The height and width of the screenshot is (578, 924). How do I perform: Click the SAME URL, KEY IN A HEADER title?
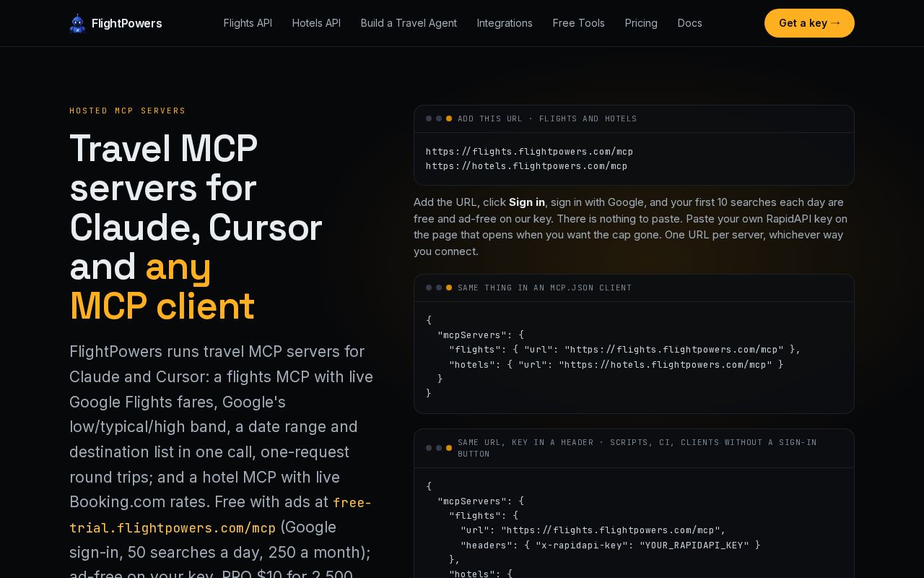click(637, 448)
